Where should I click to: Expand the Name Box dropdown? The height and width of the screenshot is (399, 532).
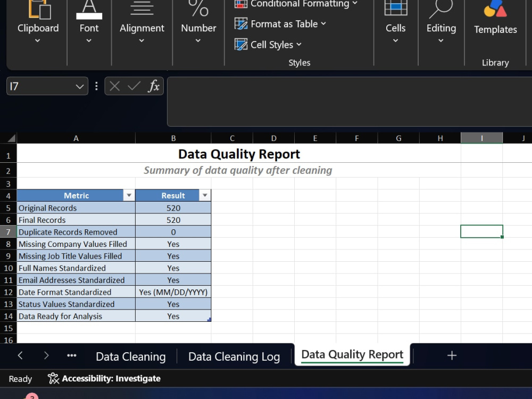tap(80, 87)
